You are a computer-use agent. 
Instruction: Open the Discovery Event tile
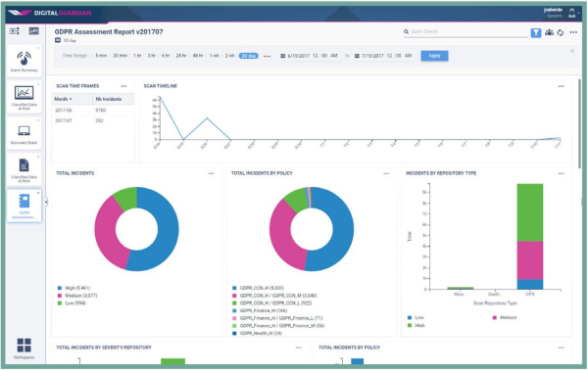24,134
